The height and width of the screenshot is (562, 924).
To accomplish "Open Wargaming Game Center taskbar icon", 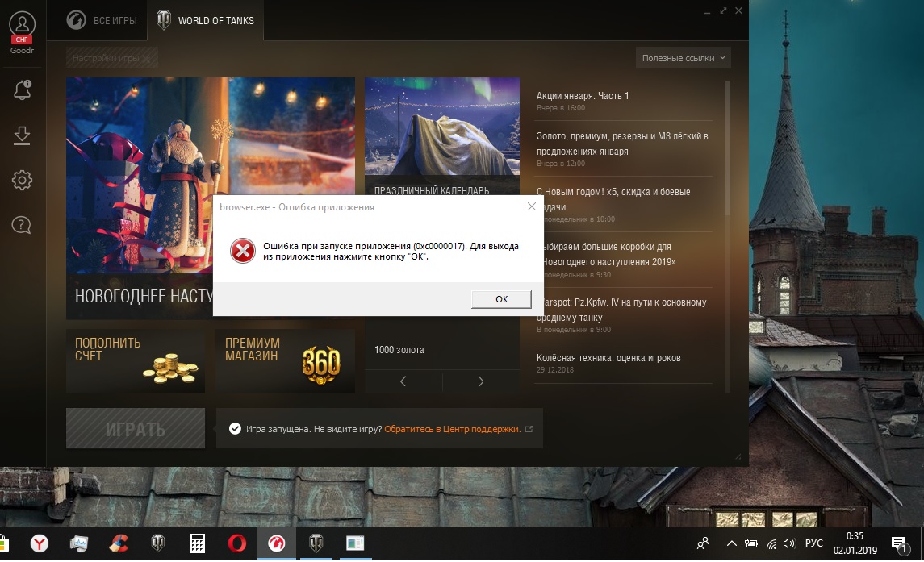I will pyautogui.click(x=276, y=543).
